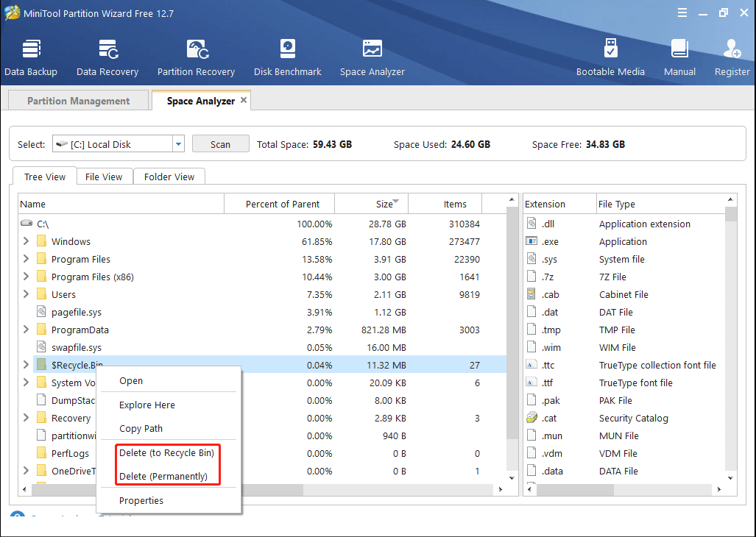The width and height of the screenshot is (756, 537).
Task: Click the $Recycle.Bin folder icon
Action: click(41, 365)
